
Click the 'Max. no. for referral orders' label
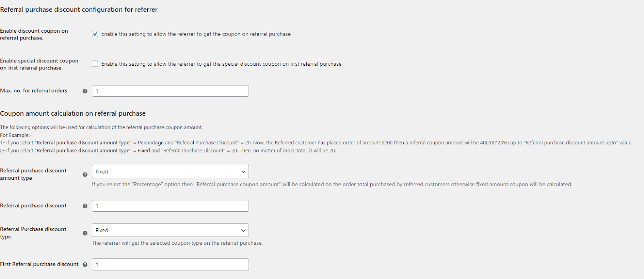(34, 91)
